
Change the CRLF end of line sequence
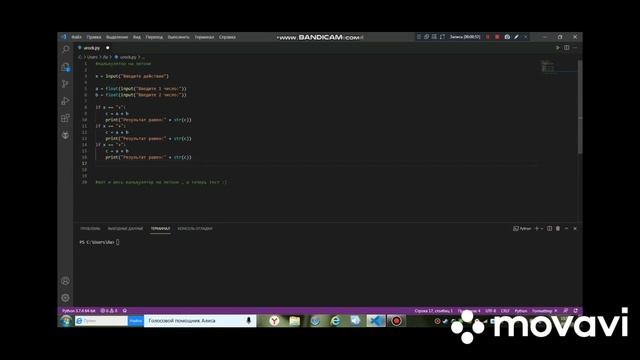(505, 311)
